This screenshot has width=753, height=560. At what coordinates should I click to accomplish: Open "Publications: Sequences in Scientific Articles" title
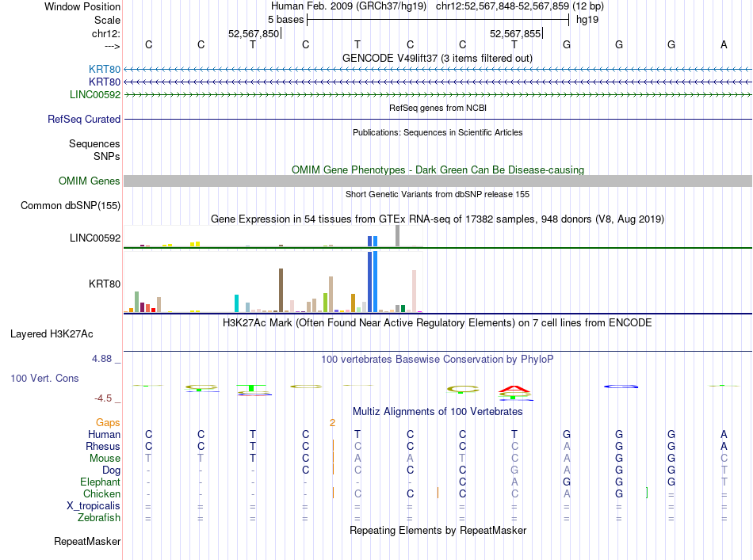[438, 132]
